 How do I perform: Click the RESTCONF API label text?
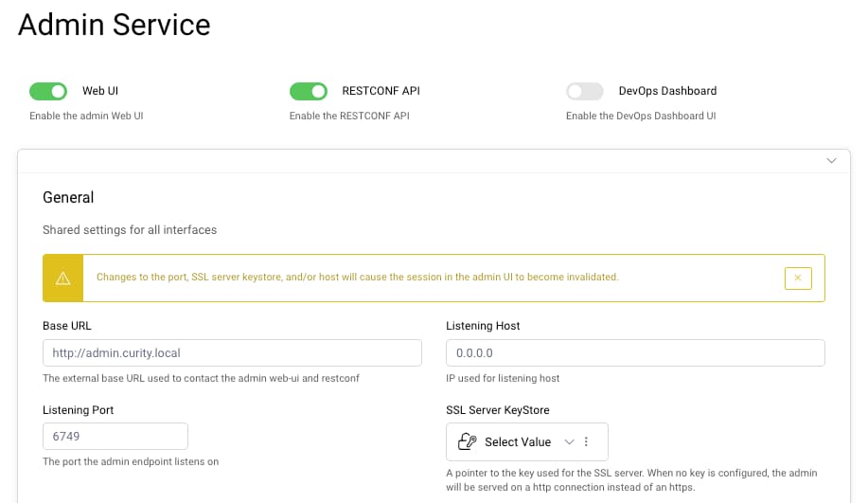381,91
